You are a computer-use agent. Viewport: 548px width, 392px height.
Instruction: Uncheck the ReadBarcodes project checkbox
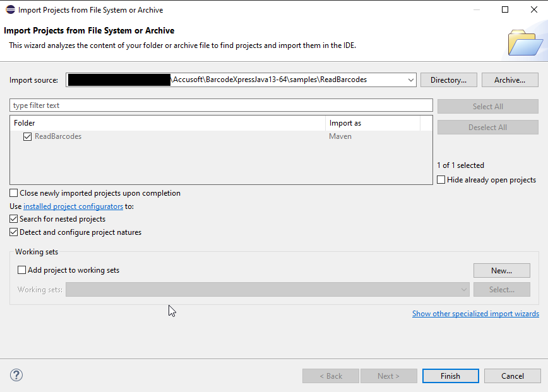click(27, 136)
